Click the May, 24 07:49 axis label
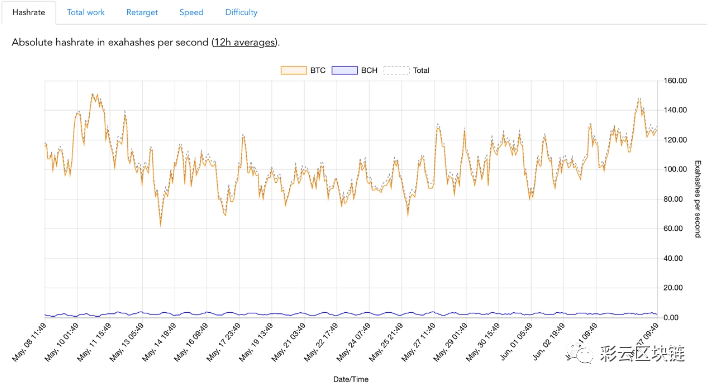The width and height of the screenshot is (707, 384). [354, 343]
